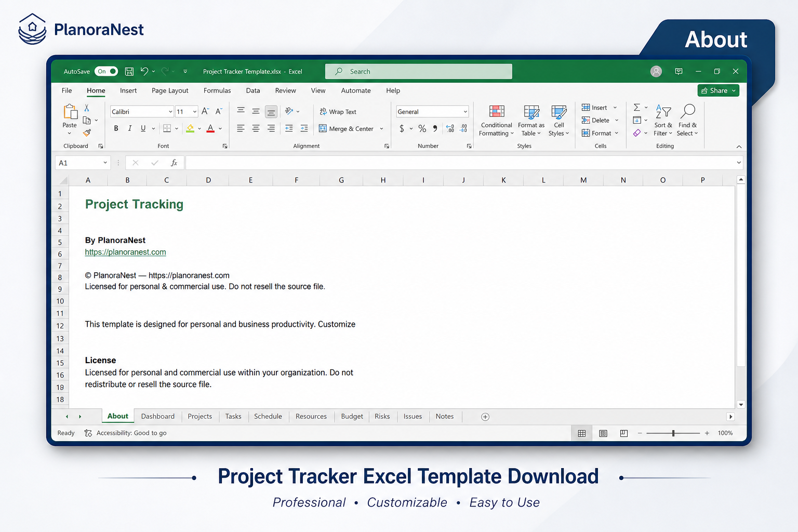Switch to the Budget sheet tab

(x=352, y=416)
